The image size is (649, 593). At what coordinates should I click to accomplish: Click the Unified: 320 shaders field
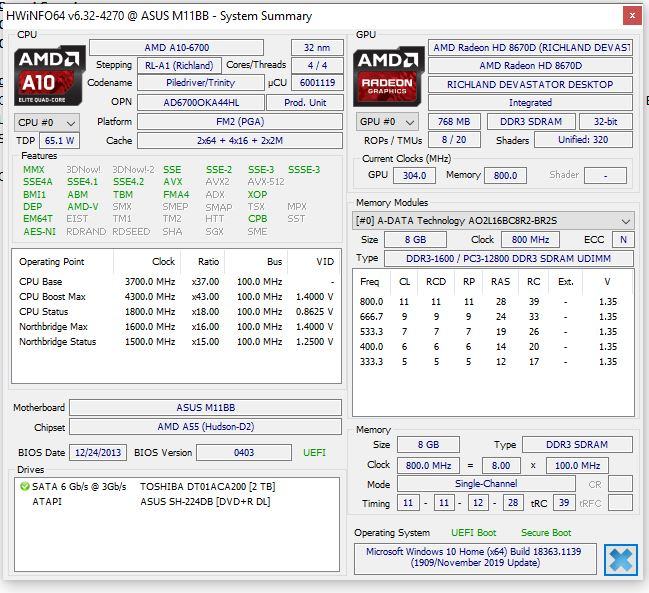tap(583, 140)
